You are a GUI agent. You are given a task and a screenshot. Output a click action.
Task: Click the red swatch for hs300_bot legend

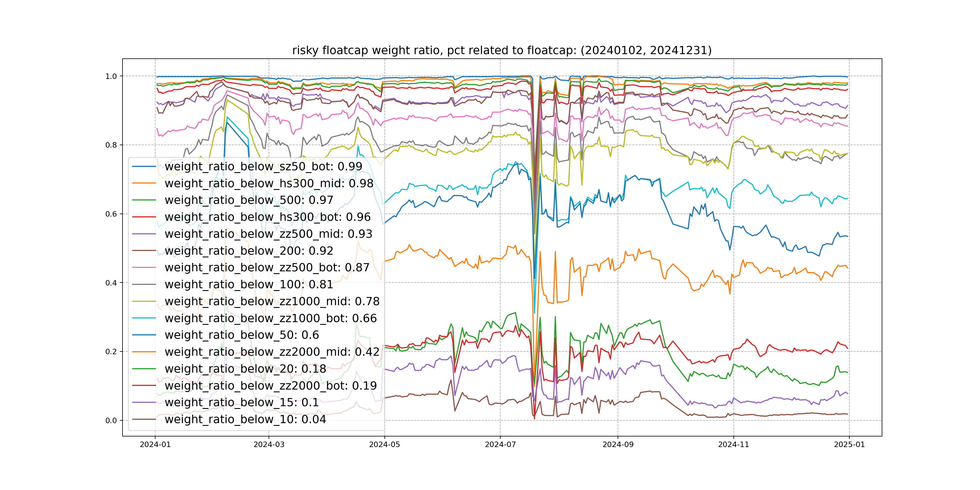click(x=144, y=217)
